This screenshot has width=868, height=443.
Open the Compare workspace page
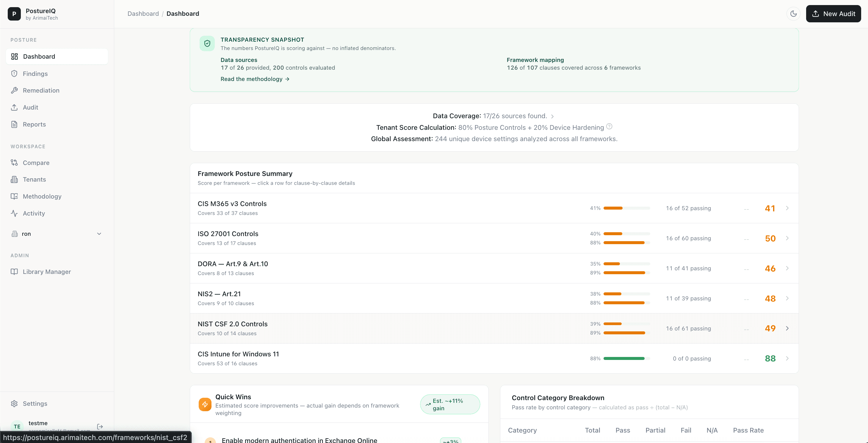click(x=57, y=163)
